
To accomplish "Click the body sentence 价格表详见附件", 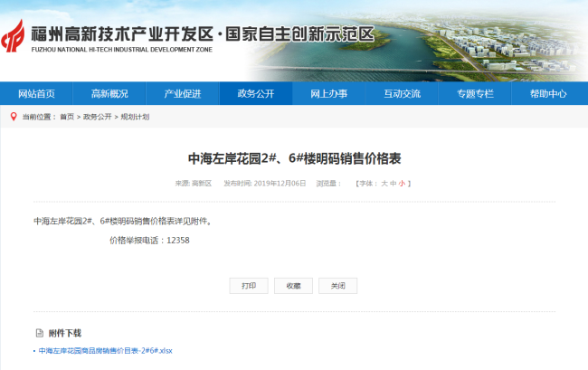I will point(124,221).
